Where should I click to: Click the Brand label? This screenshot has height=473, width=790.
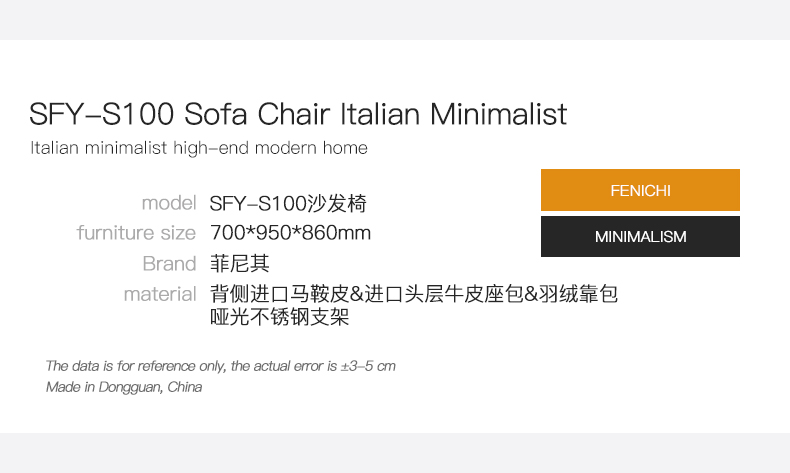click(x=169, y=263)
